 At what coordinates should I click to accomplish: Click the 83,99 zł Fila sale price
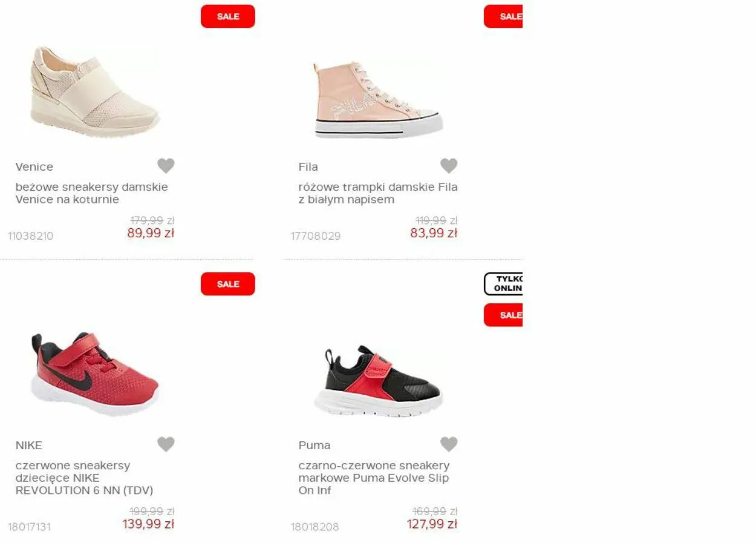point(434,233)
